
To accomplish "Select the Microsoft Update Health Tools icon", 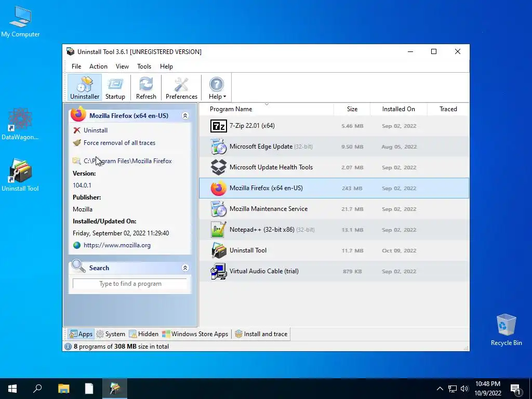I will click(219, 167).
